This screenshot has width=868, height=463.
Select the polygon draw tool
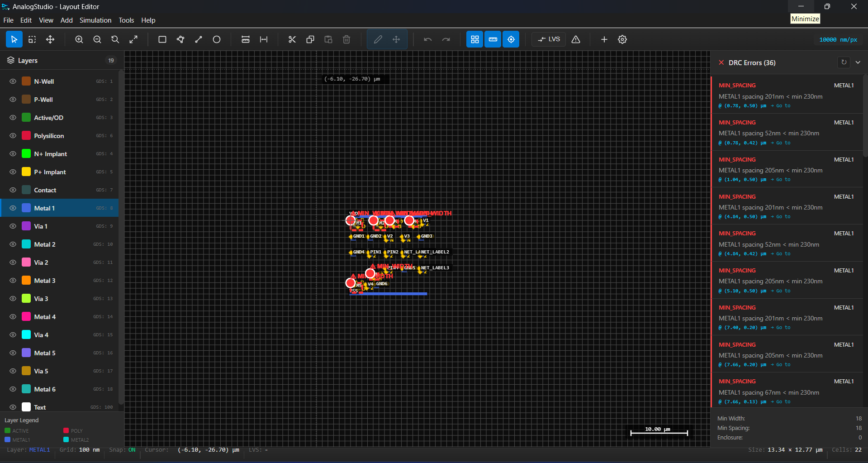[180, 39]
